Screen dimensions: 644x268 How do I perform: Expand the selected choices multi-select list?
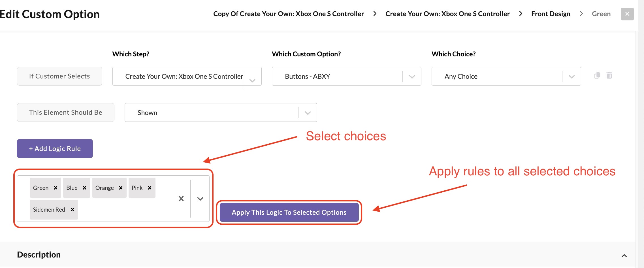point(200,199)
